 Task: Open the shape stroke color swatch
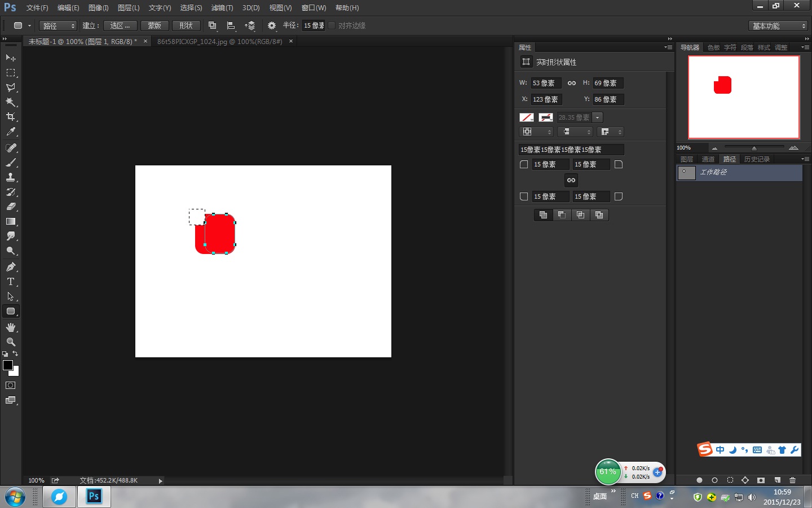[x=545, y=117]
